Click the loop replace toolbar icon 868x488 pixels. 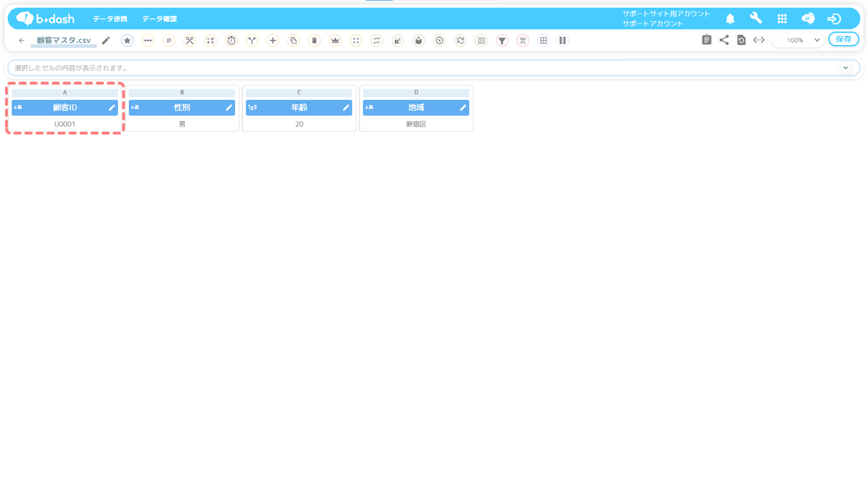(x=377, y=40)
